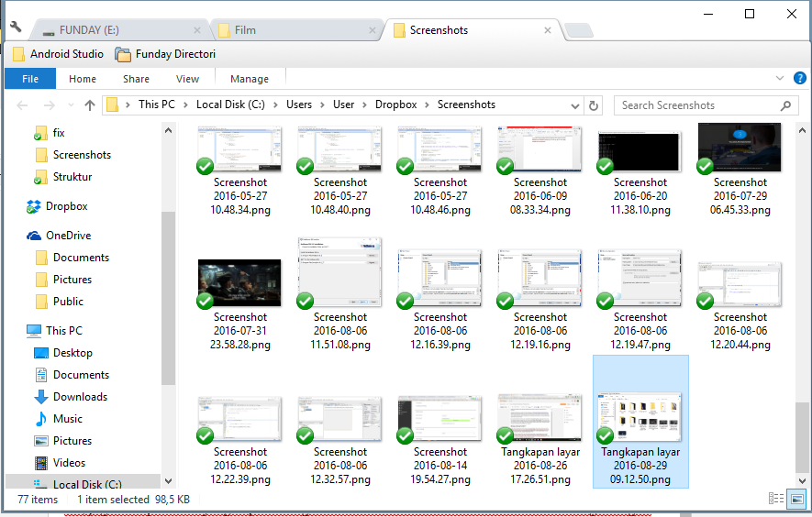Select Tangkapan layar 2016-08-26 17.26.51.png

click(x=540, y=440)
